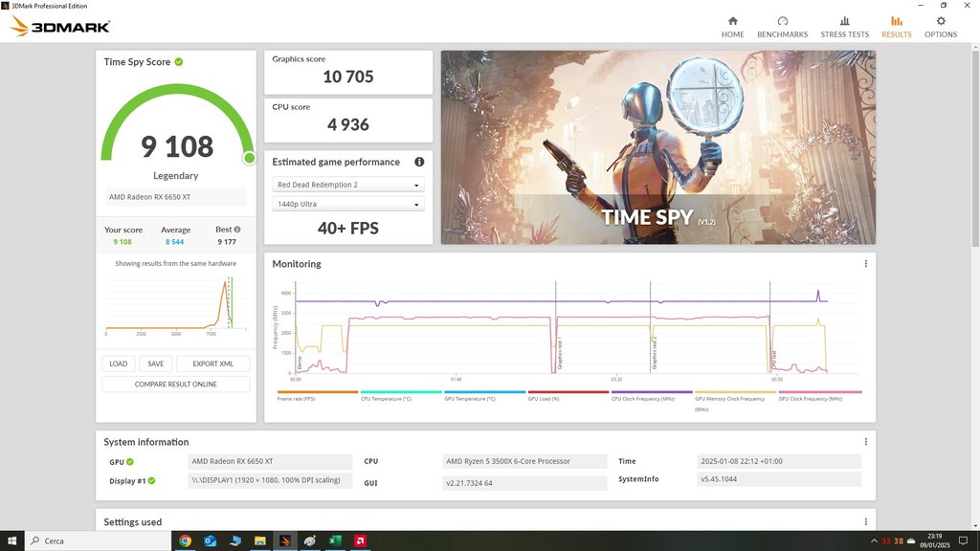Viewport: 980px width, 551px height.
Task: Toggle the GPU Temperature legend
Action: tap(484, 395)
